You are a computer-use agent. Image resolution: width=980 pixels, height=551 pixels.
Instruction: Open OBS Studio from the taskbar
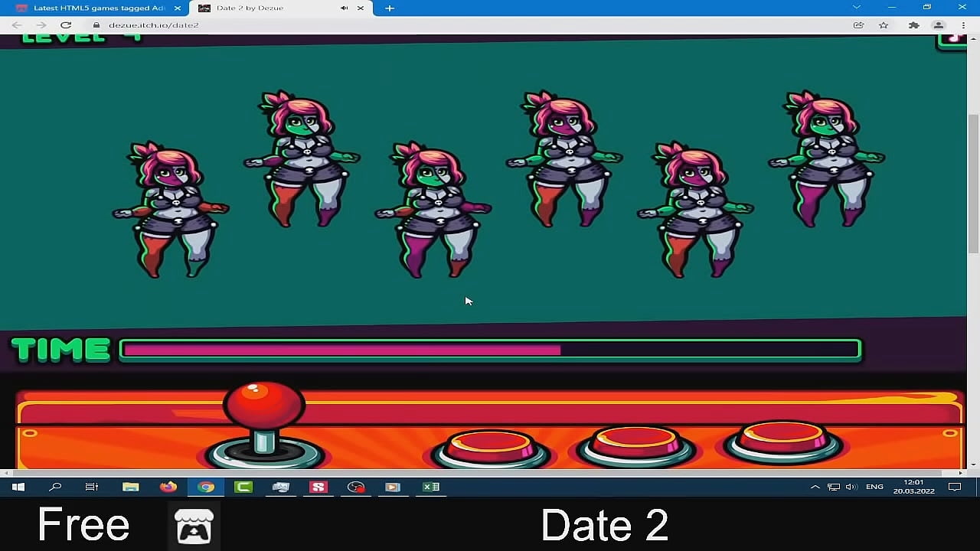(x=354, y=487)
